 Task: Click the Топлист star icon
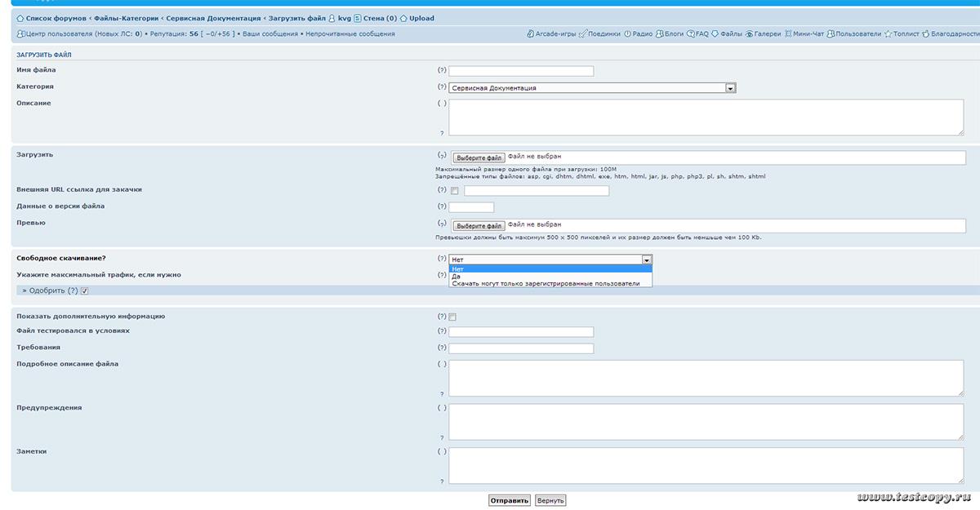coord(888,34)
